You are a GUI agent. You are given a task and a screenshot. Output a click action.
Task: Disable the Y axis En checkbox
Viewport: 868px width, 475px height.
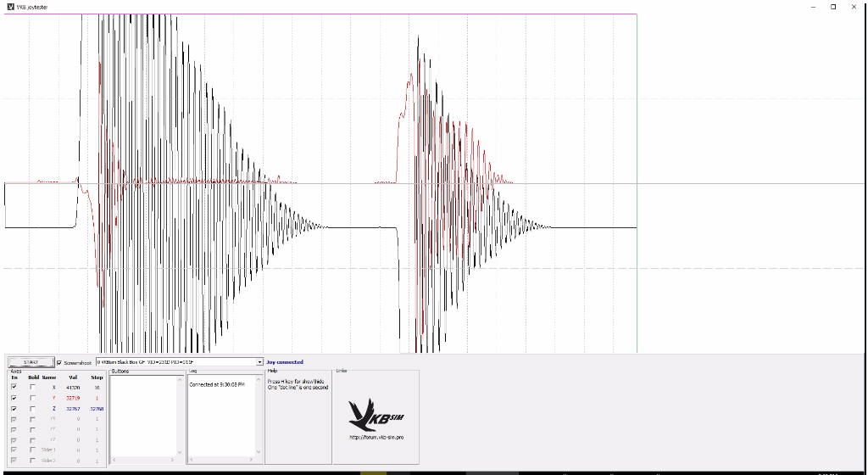14,398
